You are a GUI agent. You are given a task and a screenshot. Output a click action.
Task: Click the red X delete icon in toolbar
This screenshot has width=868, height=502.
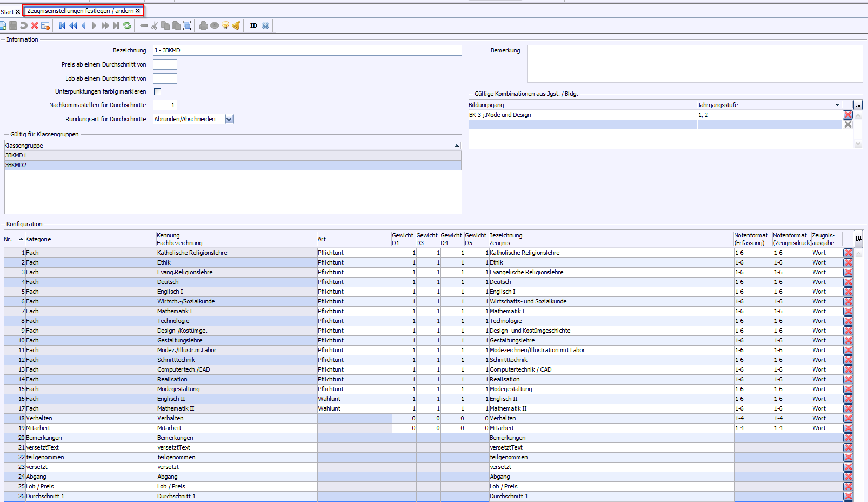35,25
